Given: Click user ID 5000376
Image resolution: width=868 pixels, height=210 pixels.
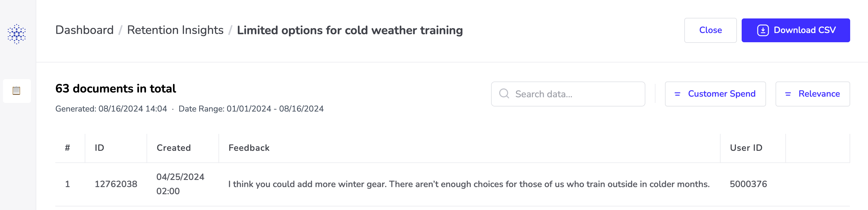Looking at the screenshot, I should 748,184.
